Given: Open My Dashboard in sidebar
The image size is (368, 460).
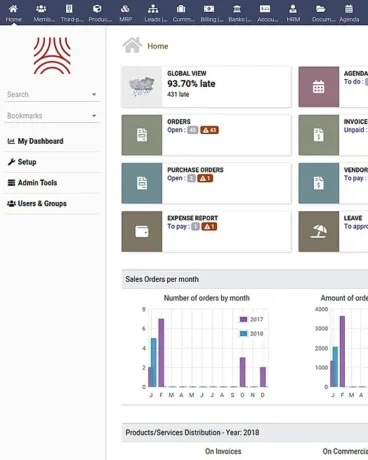Looking at the screenshot, I should coord(35,141).
